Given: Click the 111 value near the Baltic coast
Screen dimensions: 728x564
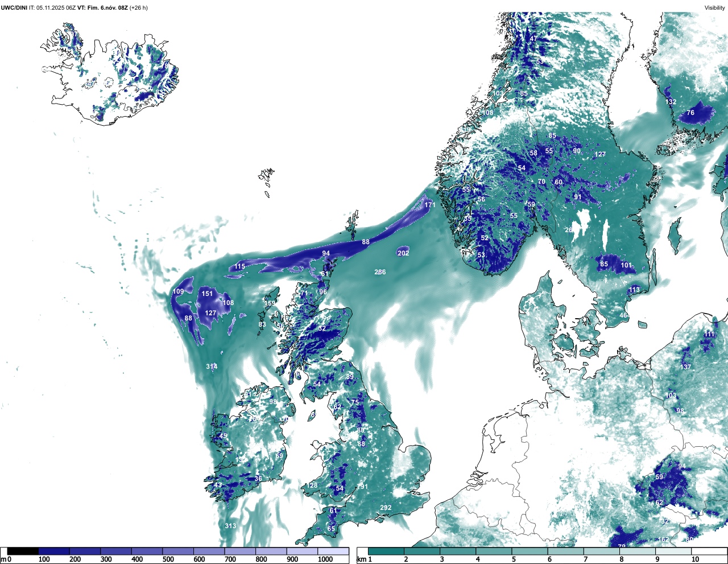Looking at the screenshot, I should [709, 334].
